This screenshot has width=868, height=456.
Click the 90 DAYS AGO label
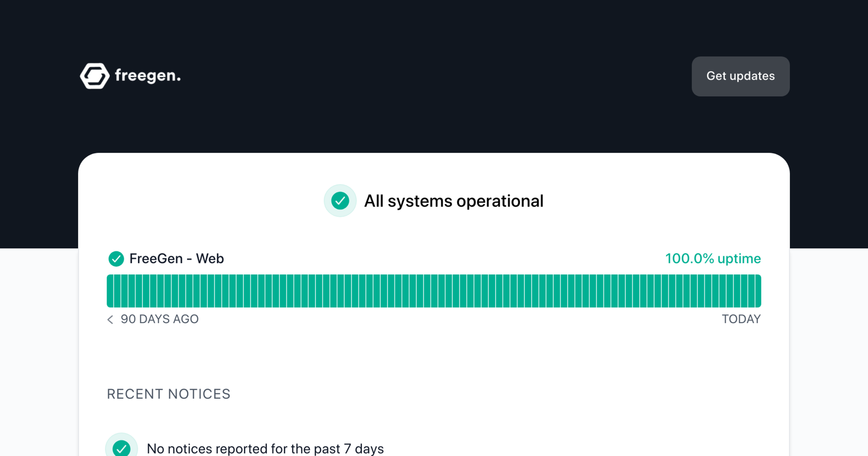point(159,319)
